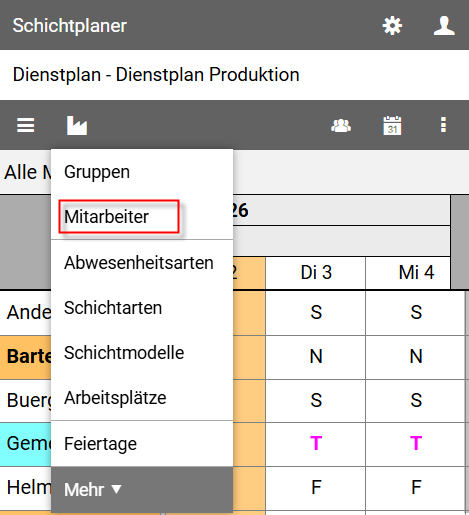Select Buerg row's S cell on Di 3
The height and width of the screenshot is (515, 469).
tap(316, 400)
